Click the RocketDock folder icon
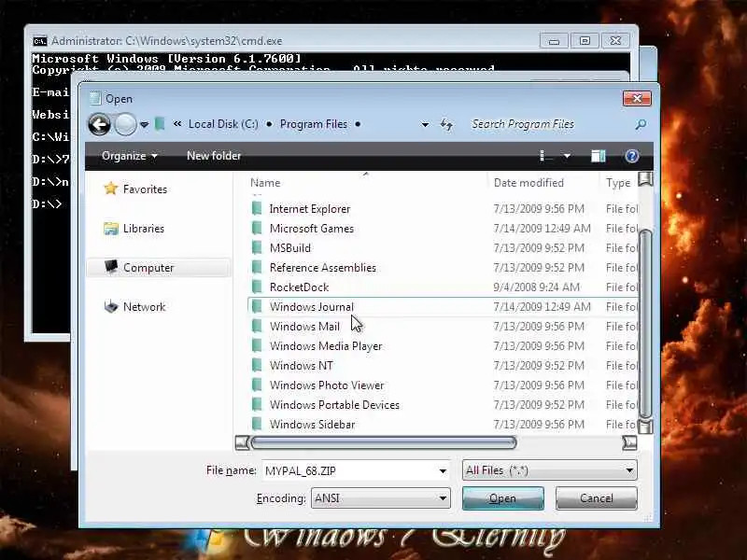 pos(257,287)
